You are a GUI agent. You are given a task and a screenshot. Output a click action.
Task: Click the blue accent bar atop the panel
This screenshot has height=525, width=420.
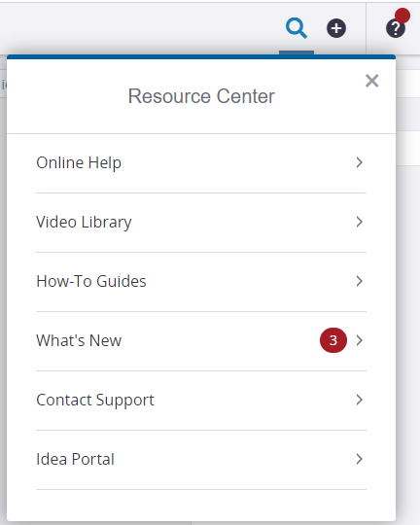(201, 57)
